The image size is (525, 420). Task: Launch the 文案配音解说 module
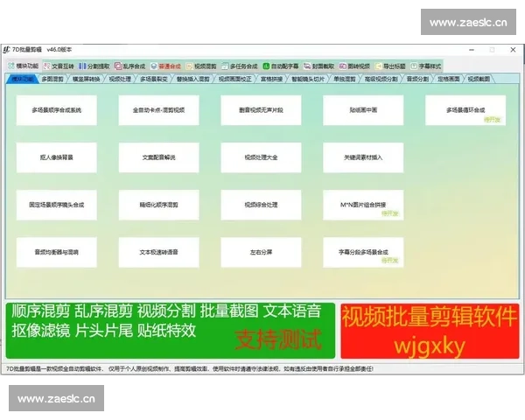tap(158, 157)
